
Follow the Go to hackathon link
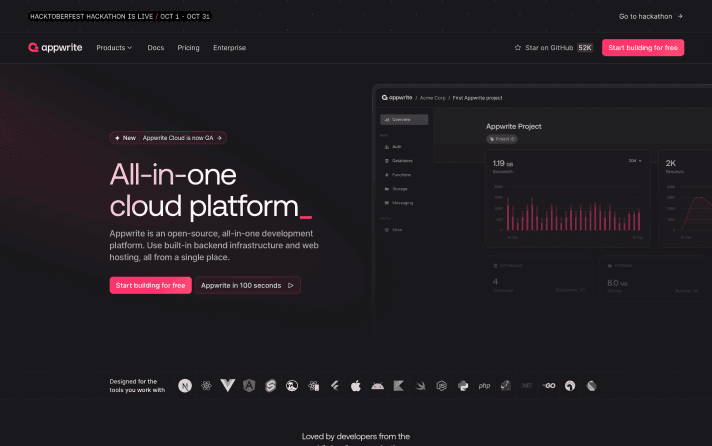point(651,16)
